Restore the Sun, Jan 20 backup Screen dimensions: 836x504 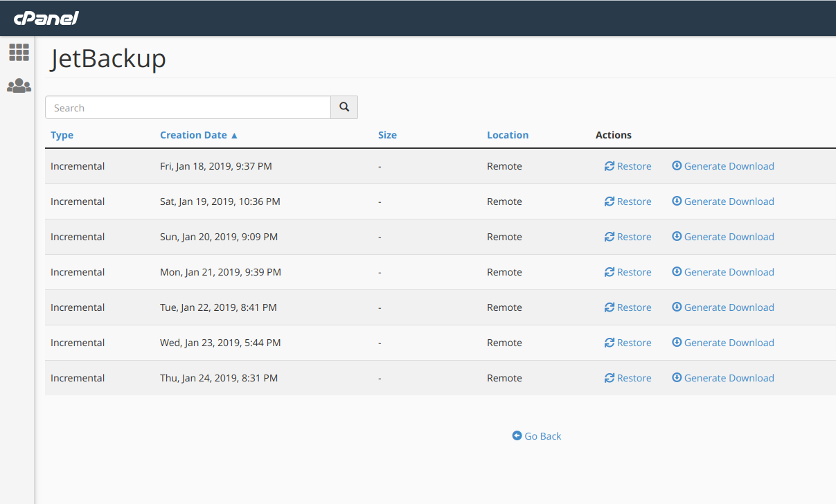pos(628,237)
